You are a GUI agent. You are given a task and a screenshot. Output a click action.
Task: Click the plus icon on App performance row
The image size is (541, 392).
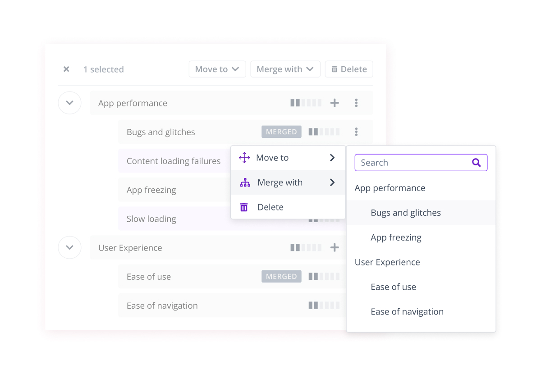(335, 103)
